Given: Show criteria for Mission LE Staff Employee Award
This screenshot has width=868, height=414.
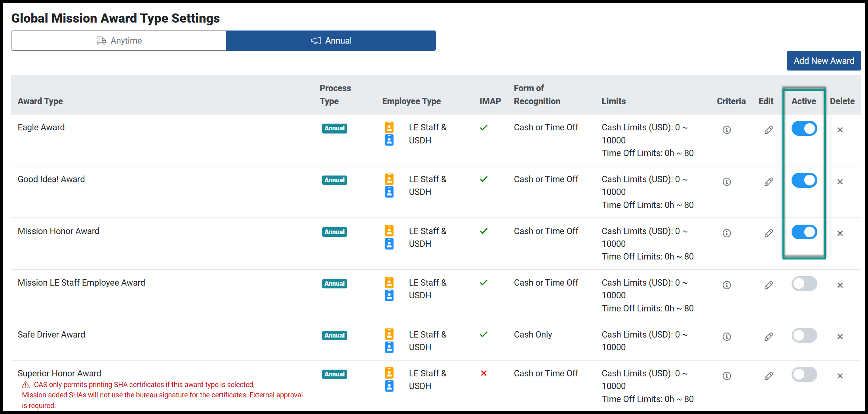Looking at the screenshot, I should (x=727, y=285).
